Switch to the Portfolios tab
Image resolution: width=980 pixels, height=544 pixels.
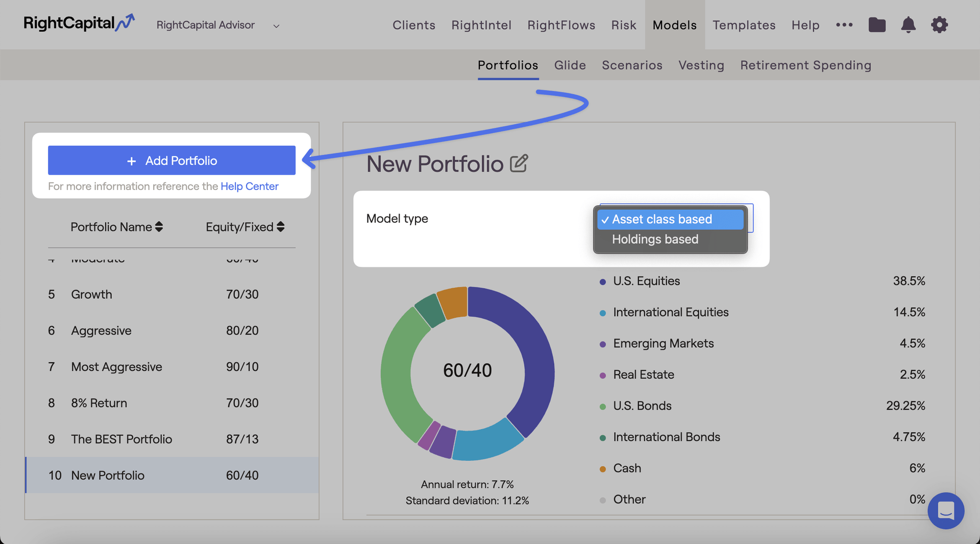(508, 65)
